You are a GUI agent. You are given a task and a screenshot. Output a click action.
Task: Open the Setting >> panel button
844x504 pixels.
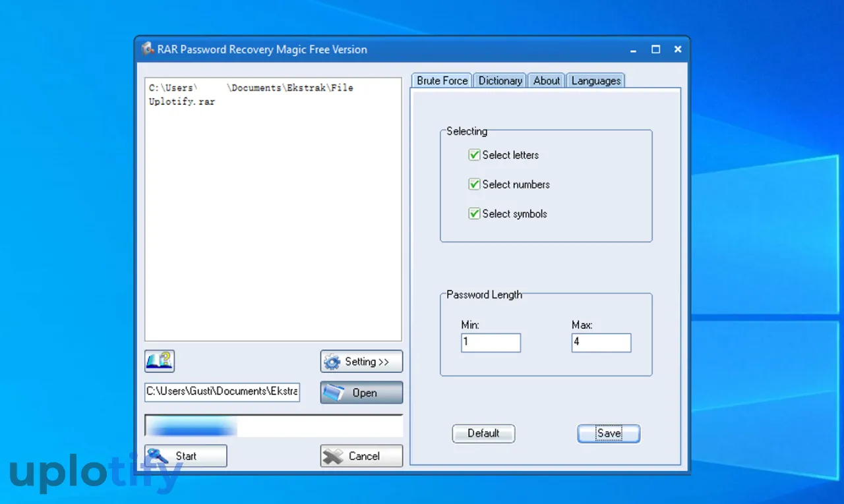(x=361, y=362)
